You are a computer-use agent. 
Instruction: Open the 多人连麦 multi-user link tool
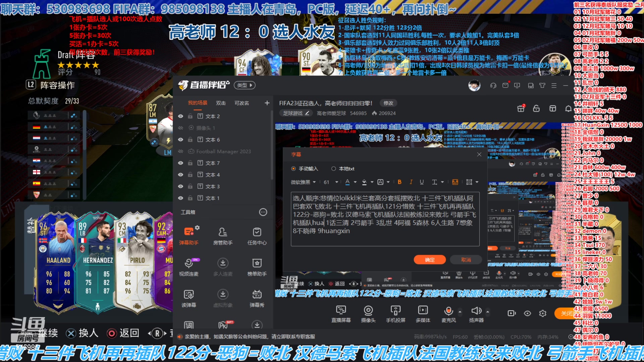[223, 267]
